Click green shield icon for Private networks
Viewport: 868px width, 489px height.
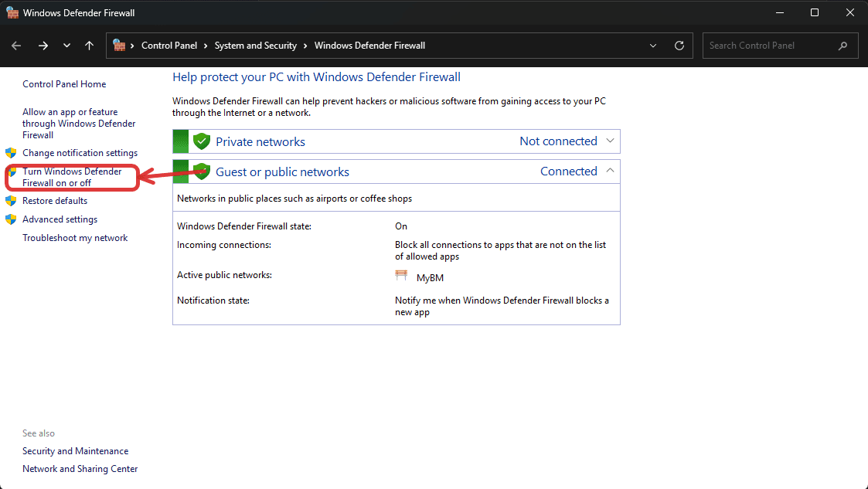coord(202,141)
